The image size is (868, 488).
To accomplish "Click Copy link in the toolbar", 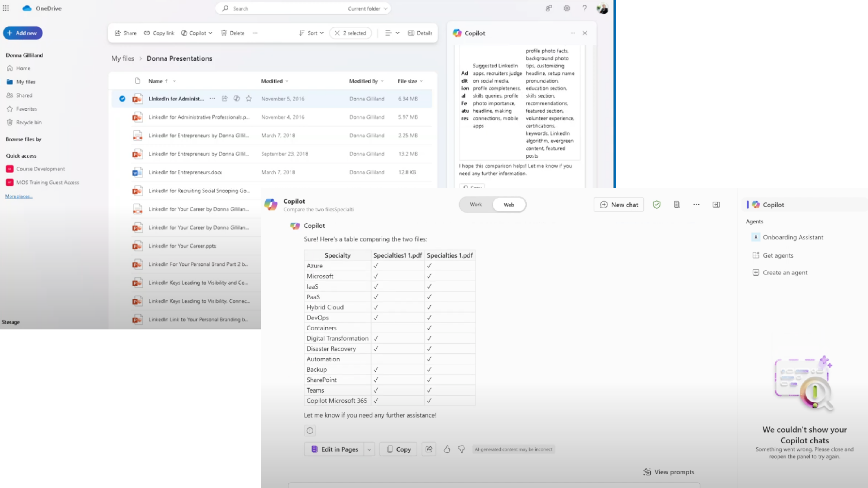I will [159, 33].
